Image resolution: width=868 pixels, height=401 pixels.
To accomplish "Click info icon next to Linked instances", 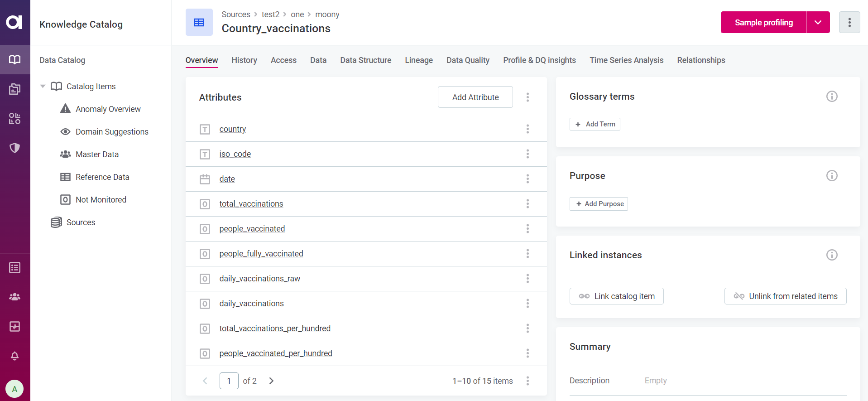I will (x=832, y=255).
